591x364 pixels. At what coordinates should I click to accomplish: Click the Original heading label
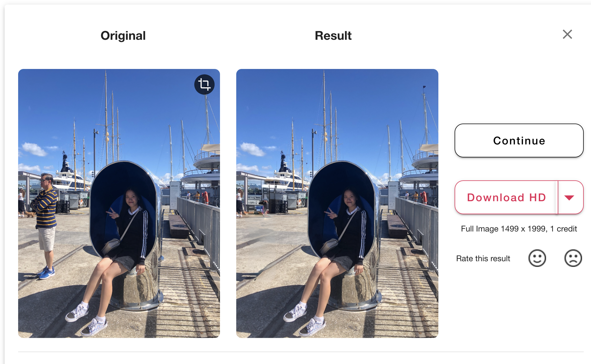click(x=123, y=36)
